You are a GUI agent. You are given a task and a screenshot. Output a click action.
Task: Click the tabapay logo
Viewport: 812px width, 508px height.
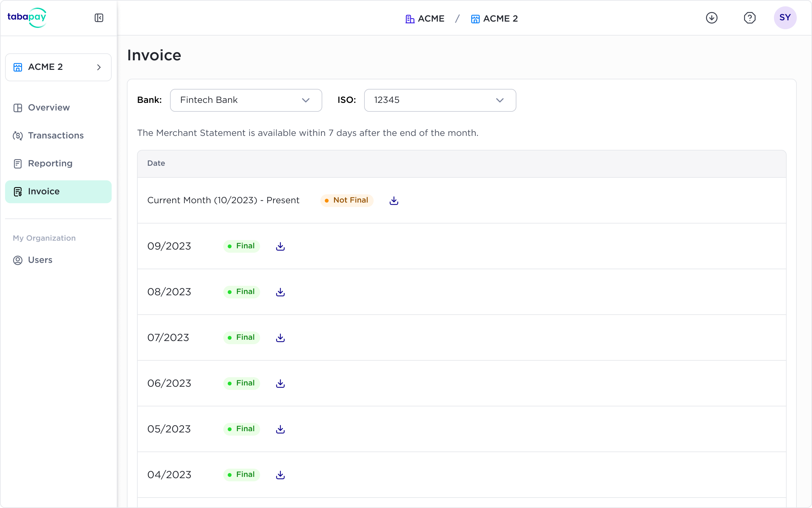coord(27,17)
